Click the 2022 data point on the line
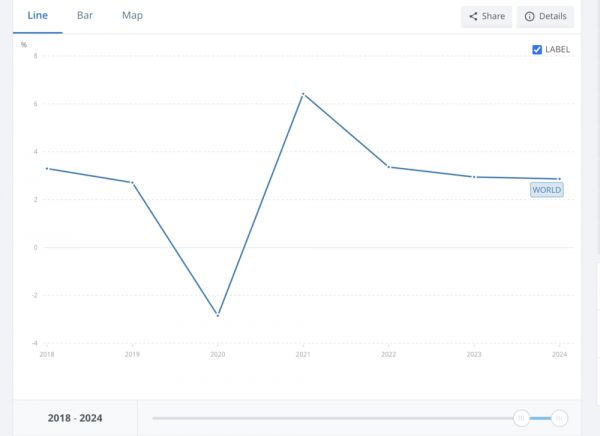This screenshot has height=436, width=600. point(389,167)
